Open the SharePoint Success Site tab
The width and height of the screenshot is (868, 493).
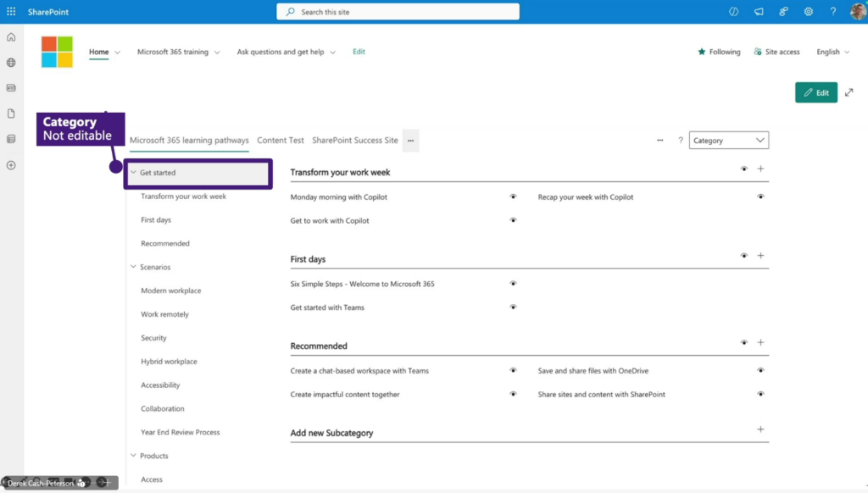tap(354, 141)
